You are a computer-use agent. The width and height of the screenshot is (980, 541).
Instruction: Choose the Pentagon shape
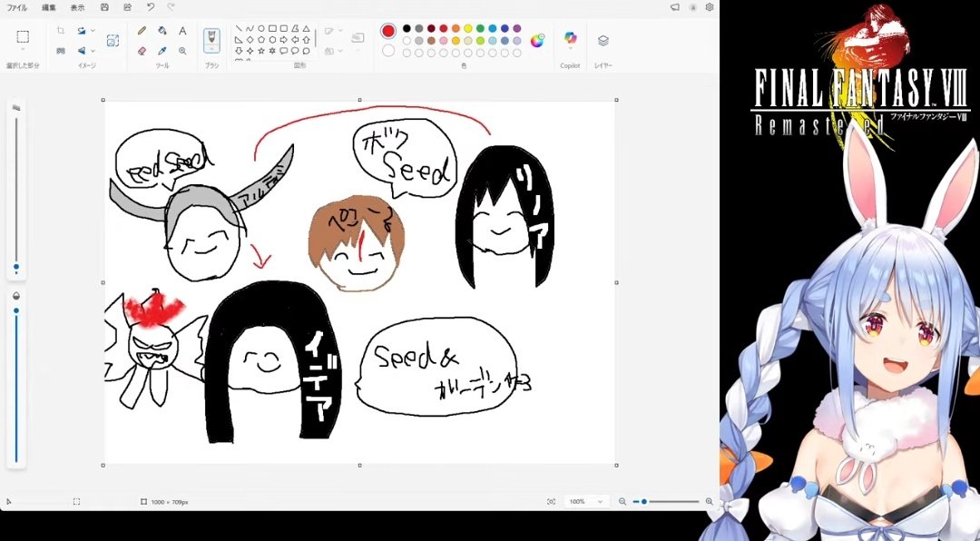click(x=261, y=39)
